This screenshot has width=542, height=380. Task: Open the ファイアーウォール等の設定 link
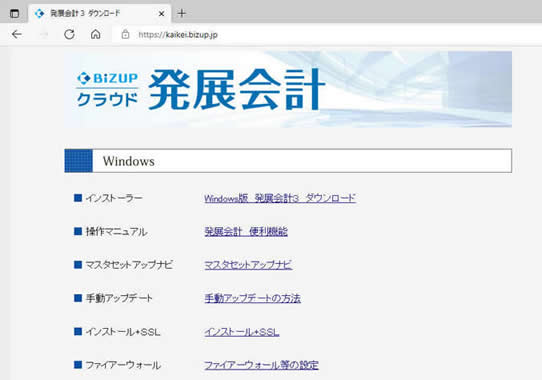[x=261, y=365]
